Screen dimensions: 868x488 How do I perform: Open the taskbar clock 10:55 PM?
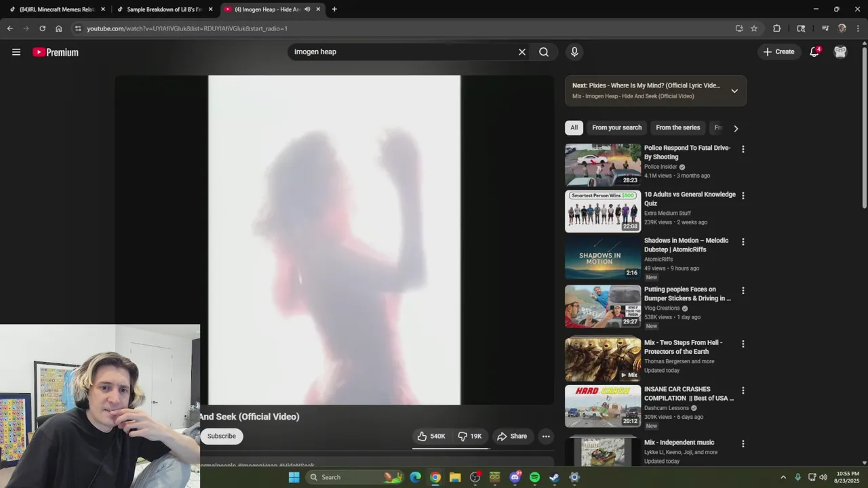[848, 477]
